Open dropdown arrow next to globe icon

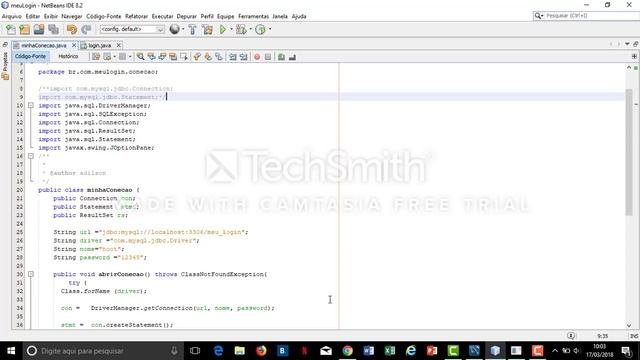[x=183, y=29]
